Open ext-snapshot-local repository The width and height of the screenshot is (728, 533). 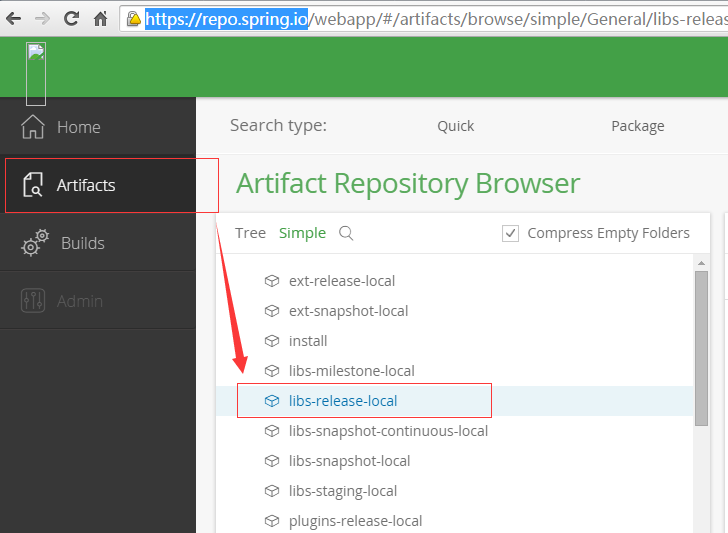(348, 311)
